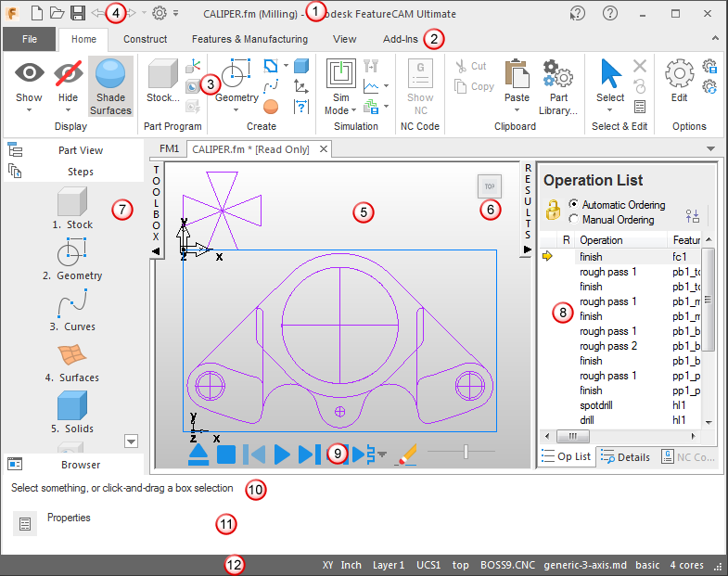Close the CALIPER.fm document tab
The image size is (728, 576).
[324, 148]
